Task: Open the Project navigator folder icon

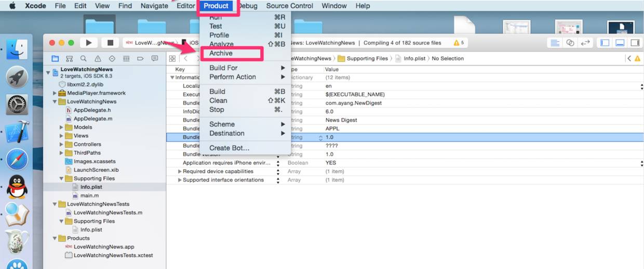Action: pos(55,59)
